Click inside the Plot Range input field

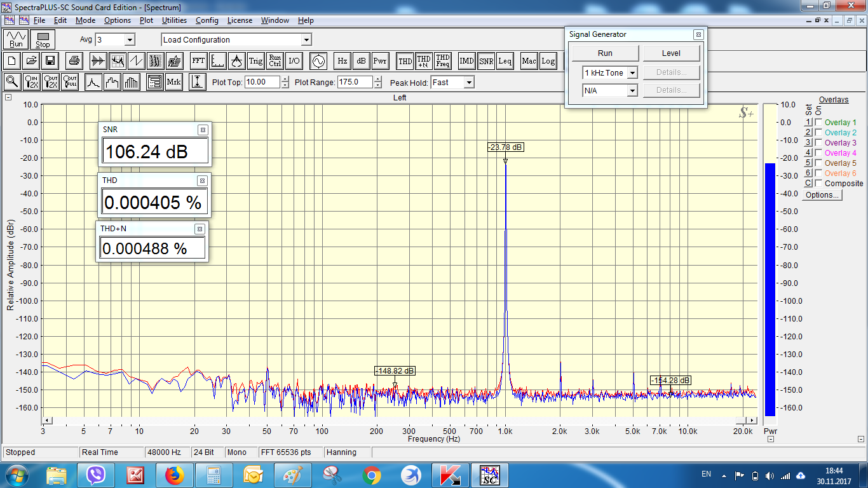[355, 82]
